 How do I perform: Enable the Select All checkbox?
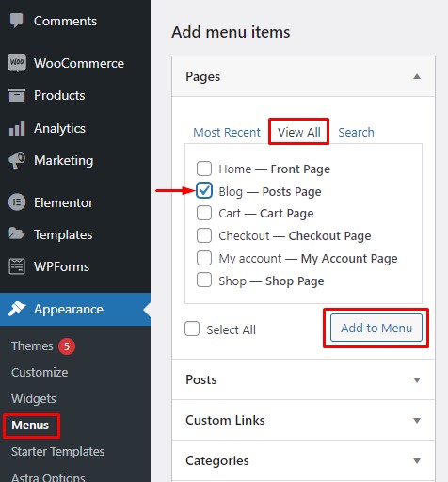click(x=192, y=329)
